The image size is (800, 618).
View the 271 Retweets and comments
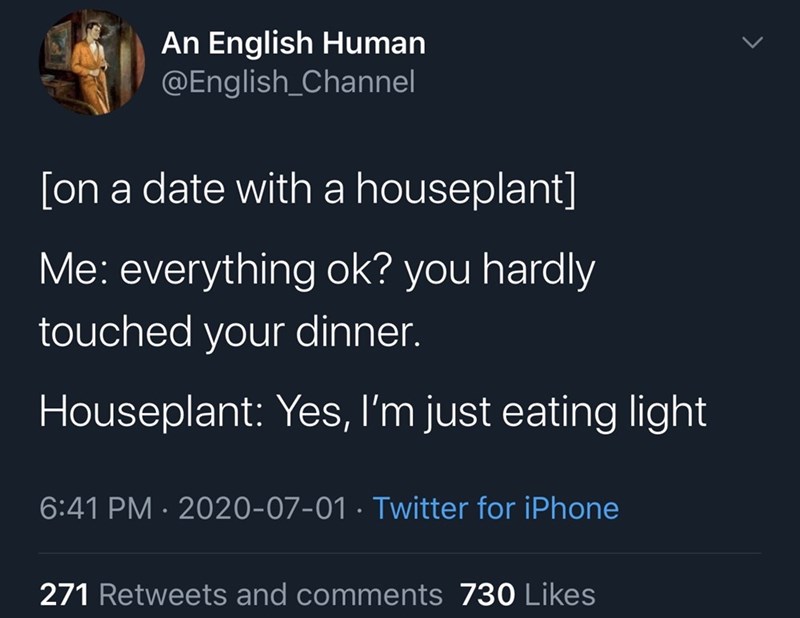pos(240,595)
